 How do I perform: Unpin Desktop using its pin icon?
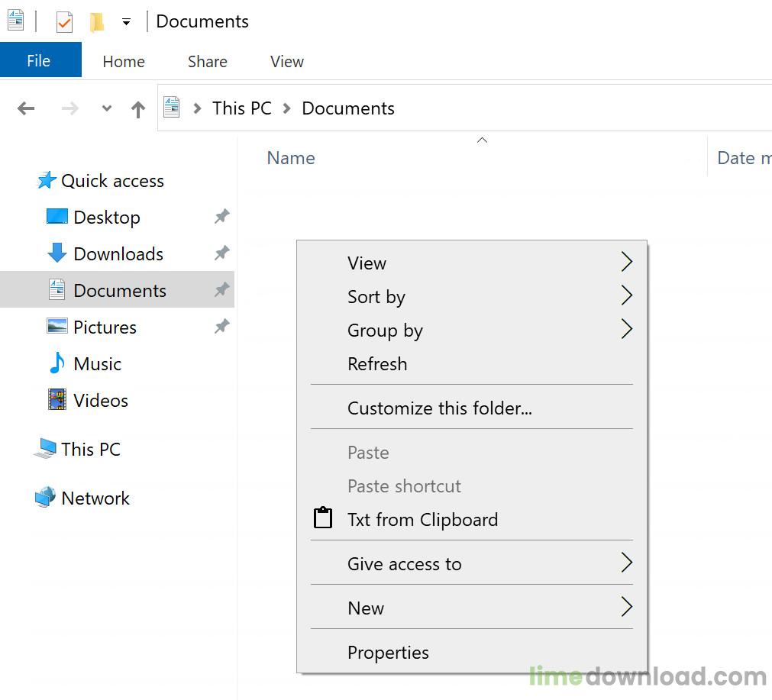pos(221,217)
